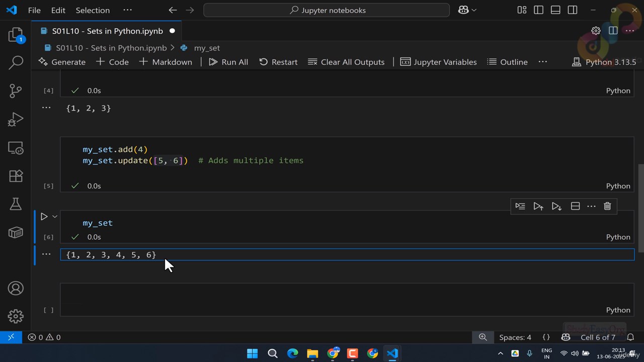Show the zoom status bar icon

click(482, 337)
